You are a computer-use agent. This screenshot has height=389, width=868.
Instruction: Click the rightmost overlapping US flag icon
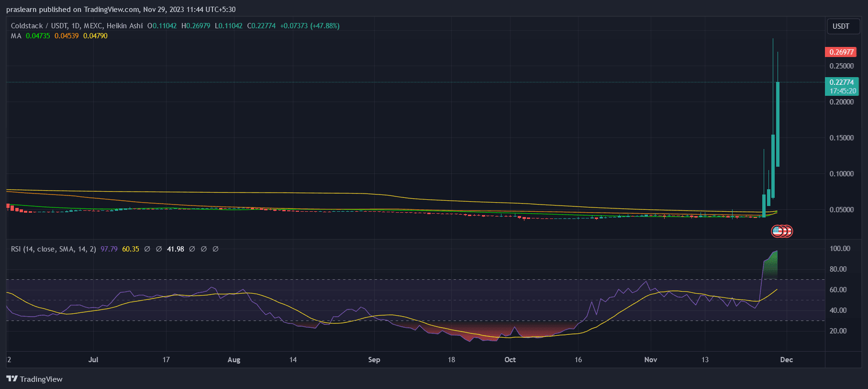789,231
